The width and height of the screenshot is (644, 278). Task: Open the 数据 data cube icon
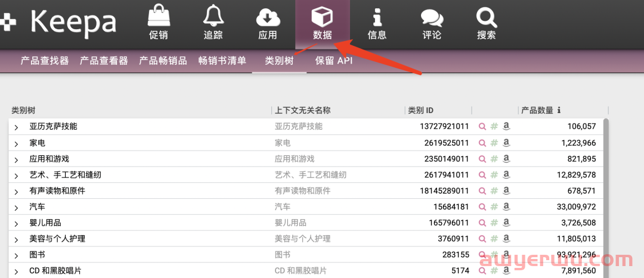[x=323, y=17]
